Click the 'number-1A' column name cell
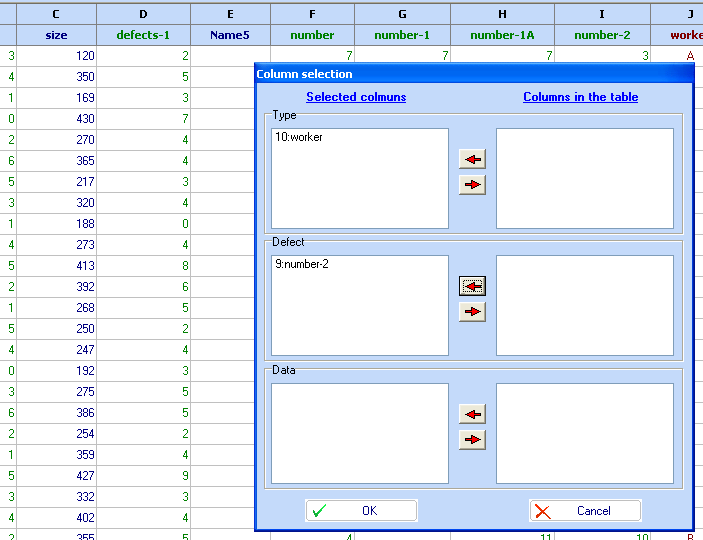The height and width of the screenshot is (540, 703). (x=502, y=35)
